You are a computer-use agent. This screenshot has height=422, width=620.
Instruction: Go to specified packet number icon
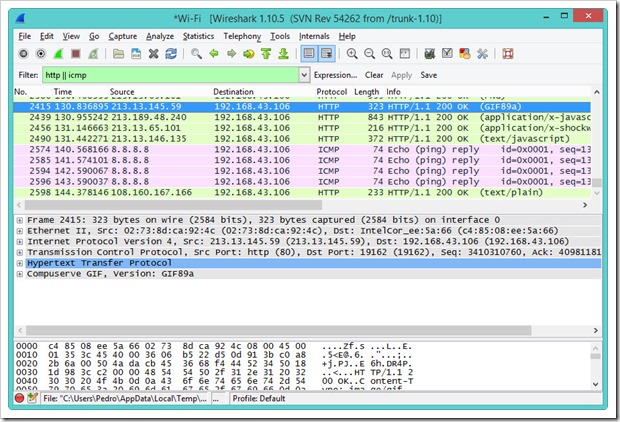[x=249, y=53]
